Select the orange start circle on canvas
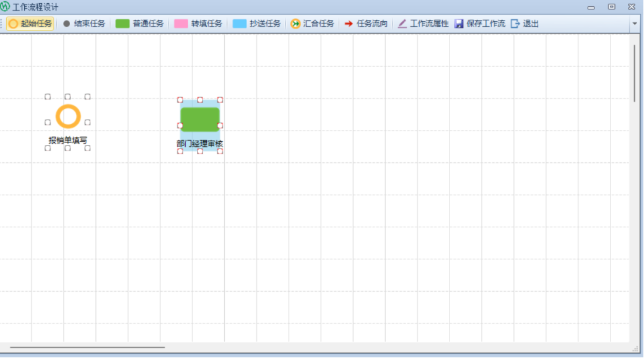The height and width of the screenshot is (358, 644). click(68, 116)
